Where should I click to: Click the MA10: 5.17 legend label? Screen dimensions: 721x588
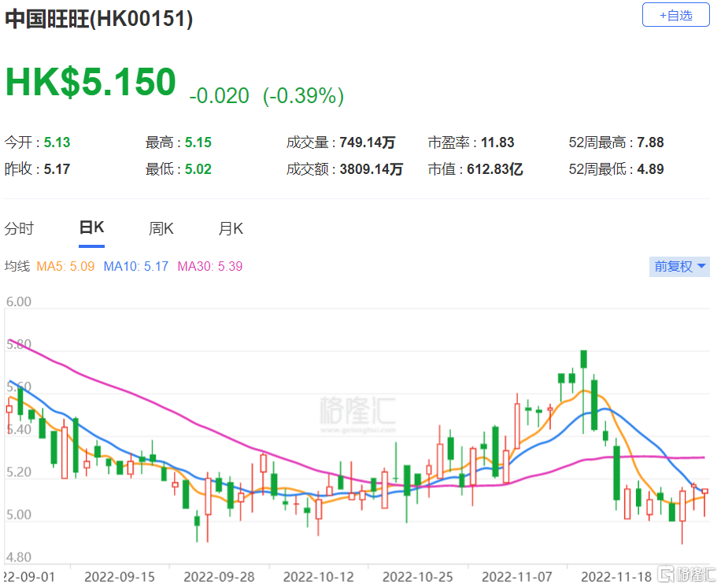[x=136, y=267]
